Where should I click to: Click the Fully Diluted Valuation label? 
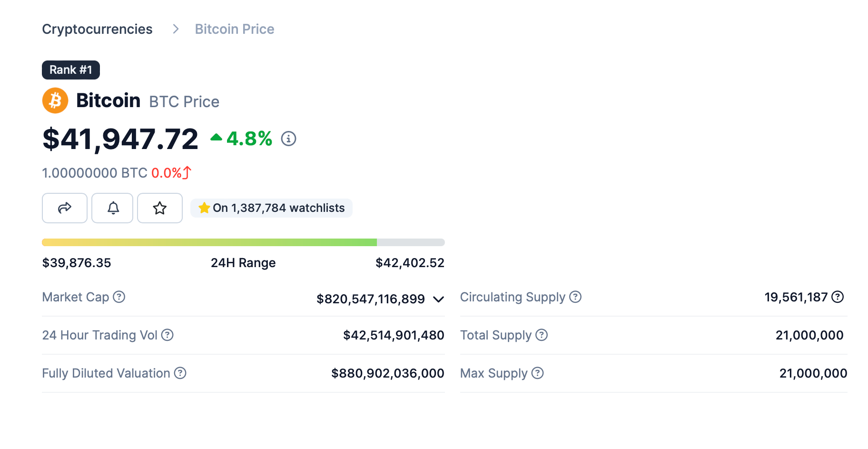point(106,373)
